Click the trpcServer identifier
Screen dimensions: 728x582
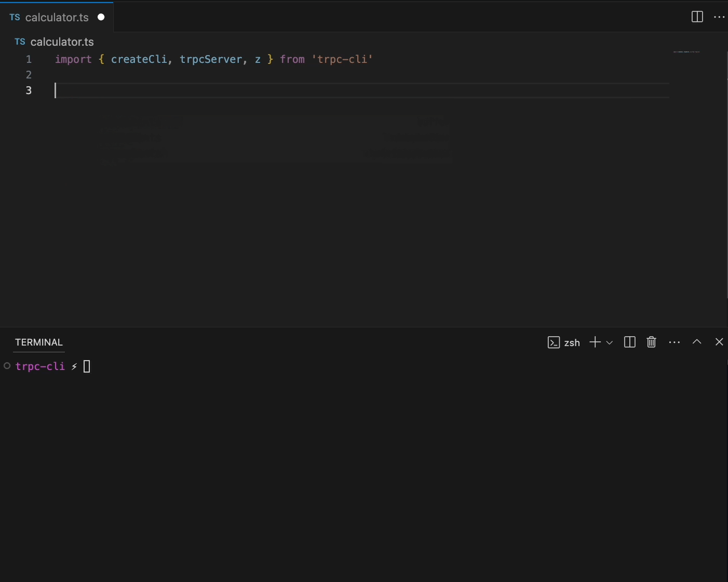210,59
